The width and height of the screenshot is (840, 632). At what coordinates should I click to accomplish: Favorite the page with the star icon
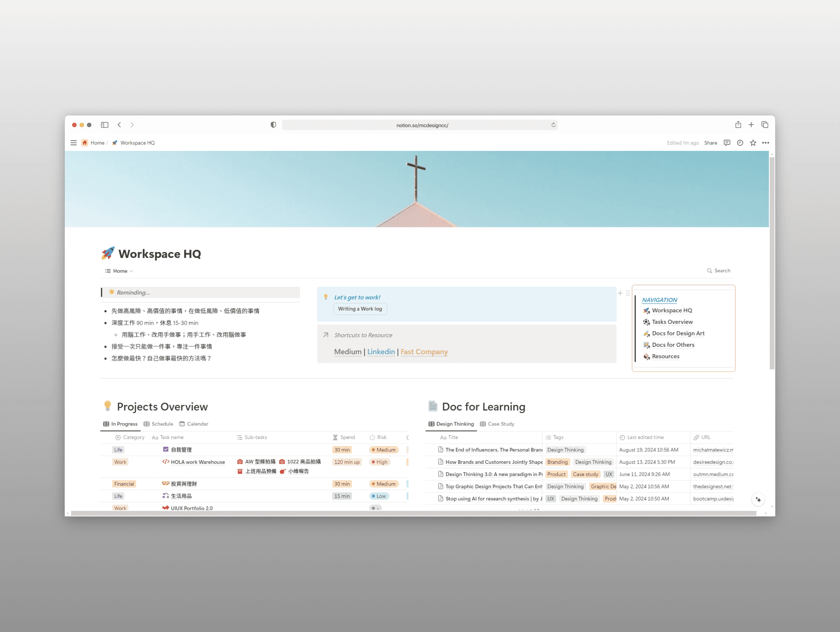pos(753,143)
